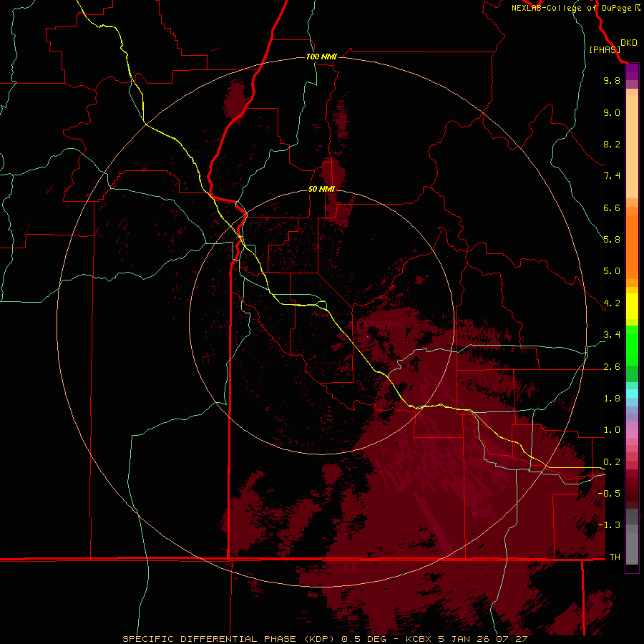Click the -1.3 scale label
Viewport: 644px width, 644px height.
609,525
